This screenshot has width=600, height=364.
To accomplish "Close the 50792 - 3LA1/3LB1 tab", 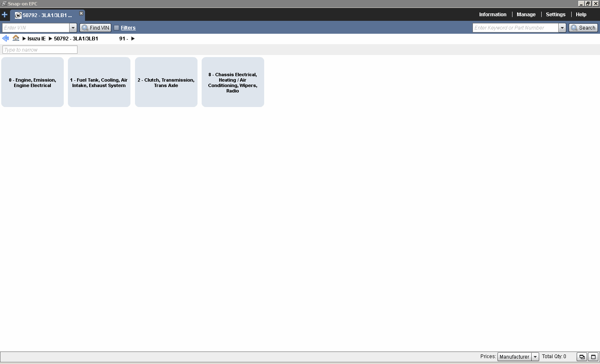I will 81,13.
